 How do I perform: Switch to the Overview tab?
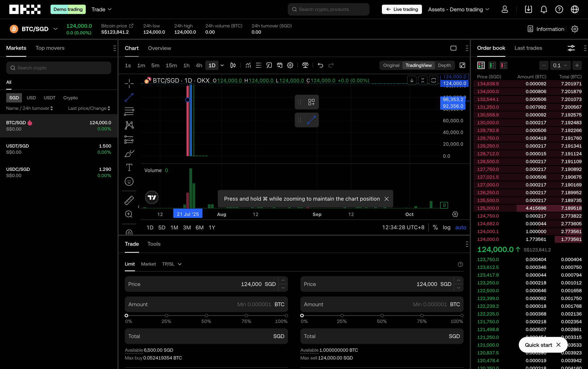[159, 48]
